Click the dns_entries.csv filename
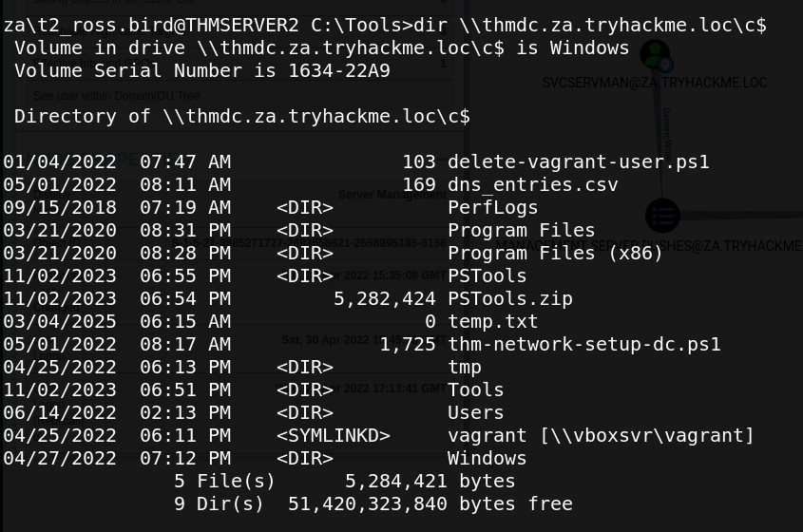This screenshot has height=532, width=803. (532, 184)
